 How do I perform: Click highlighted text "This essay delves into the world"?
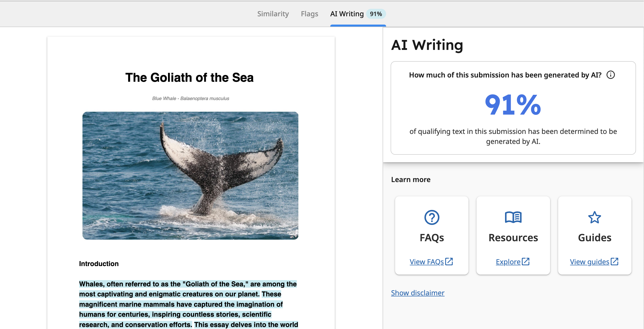[246, 324]
